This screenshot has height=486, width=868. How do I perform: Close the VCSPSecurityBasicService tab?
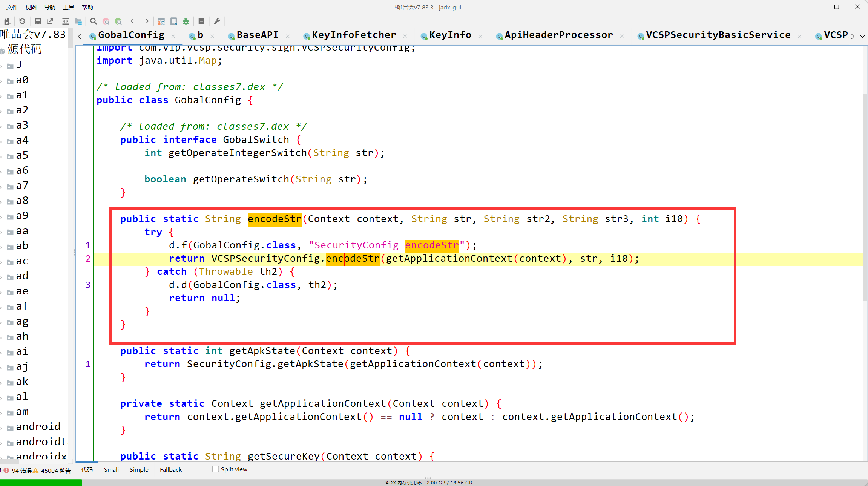(799, 36)
